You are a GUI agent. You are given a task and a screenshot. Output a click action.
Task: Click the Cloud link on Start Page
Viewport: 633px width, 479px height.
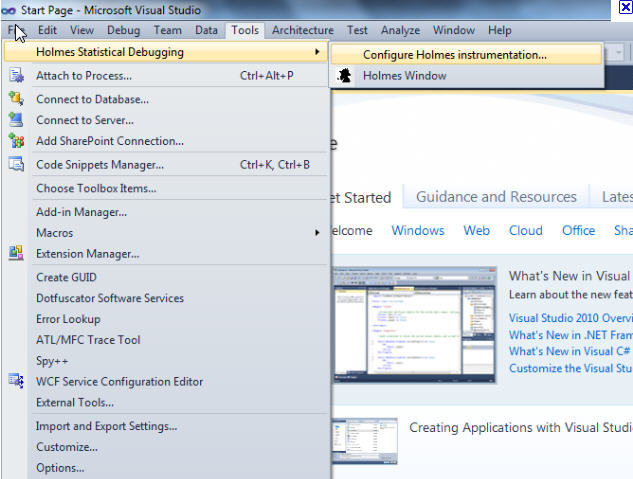click(526, 230)
